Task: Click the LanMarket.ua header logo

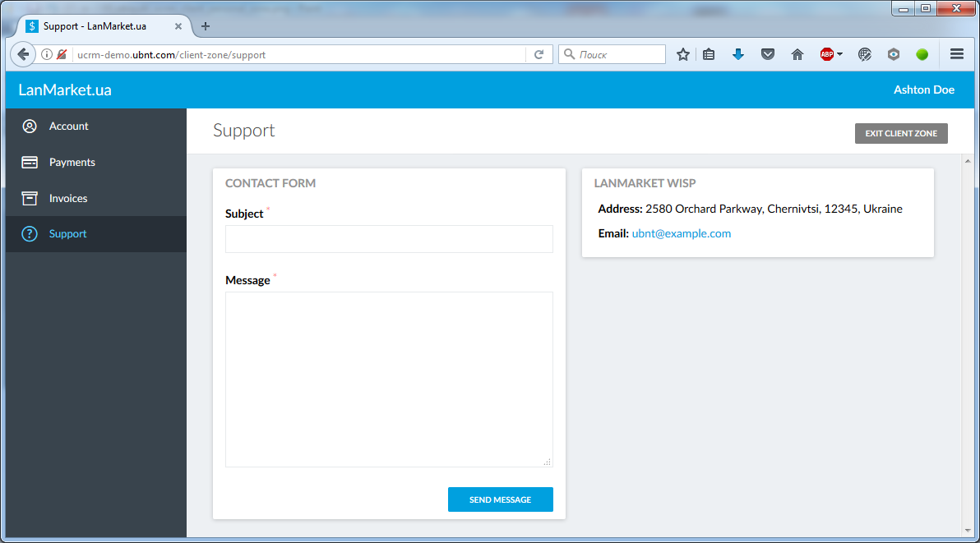Action: pyautogui.click(x=65, y=90)
